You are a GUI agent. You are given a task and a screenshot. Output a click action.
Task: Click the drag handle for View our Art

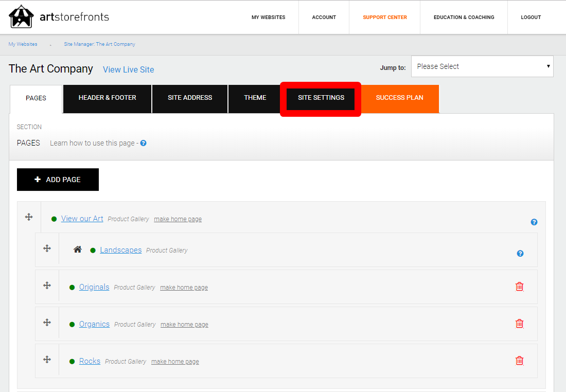(x=29, y=217)
